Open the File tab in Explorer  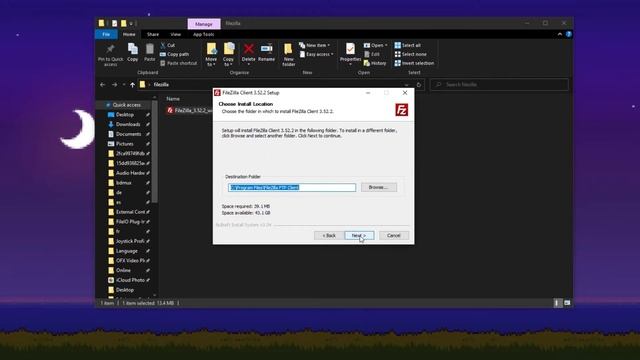click(106, 34)
